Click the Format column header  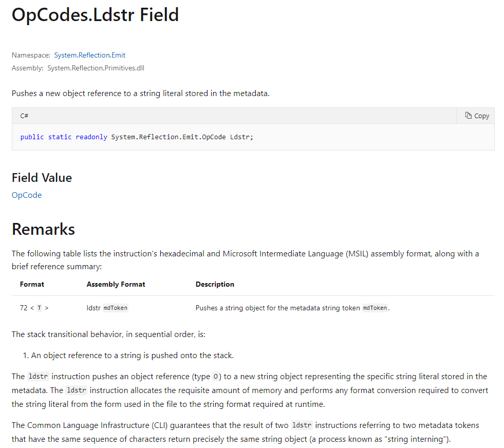[x=32, y=284]
